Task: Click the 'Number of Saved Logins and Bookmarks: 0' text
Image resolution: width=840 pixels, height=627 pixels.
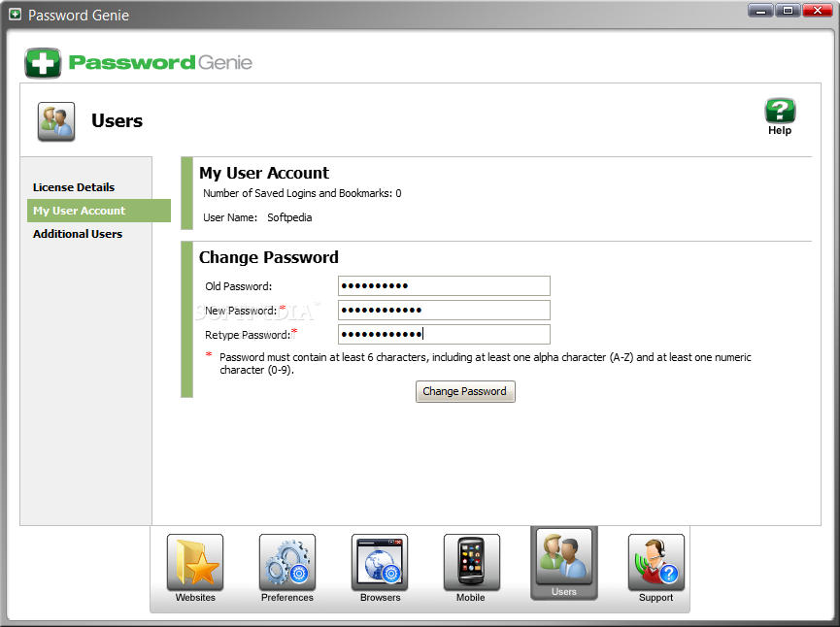Action: [302, 193]
